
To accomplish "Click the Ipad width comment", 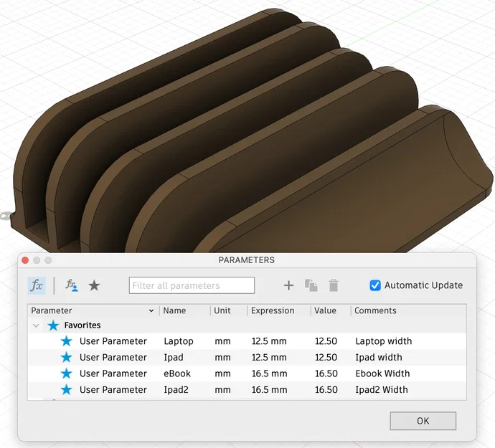I will [379, 357].
